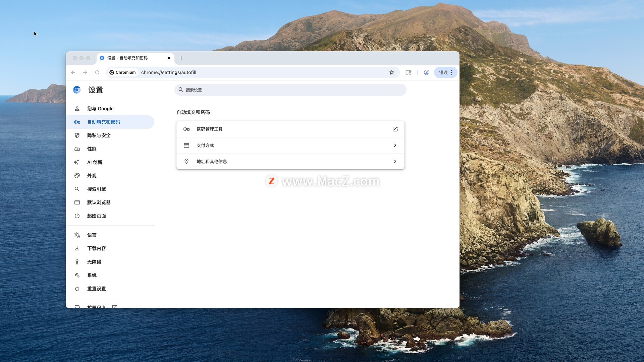The width and height of the screenshot is (644, 362).
Task: Open 性能 settings section
Action: [x=110, y=149]
